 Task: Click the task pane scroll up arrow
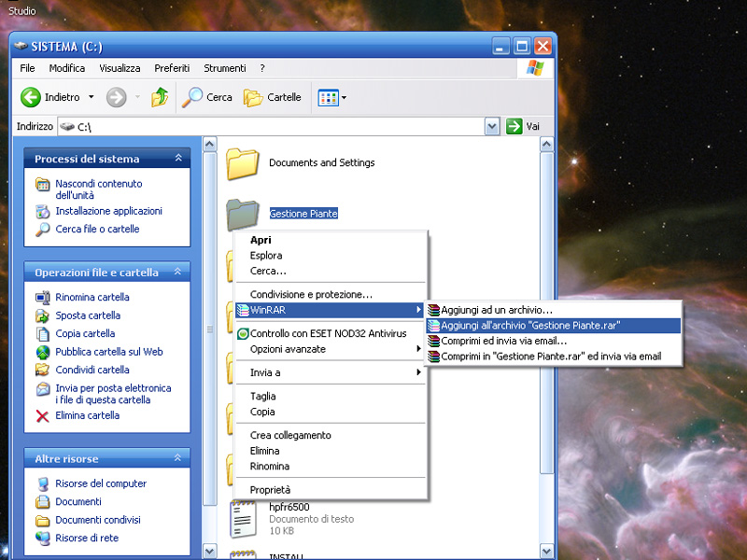tap(209, 145)
